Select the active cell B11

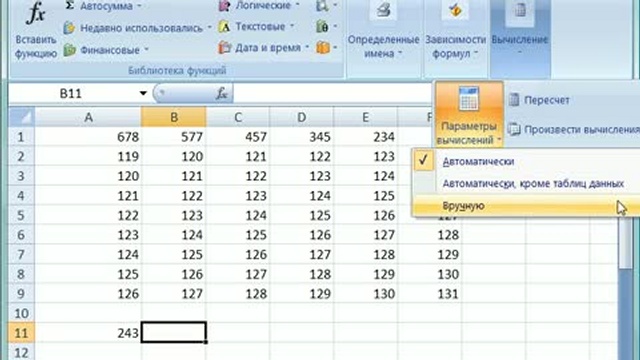coord(174,333)
